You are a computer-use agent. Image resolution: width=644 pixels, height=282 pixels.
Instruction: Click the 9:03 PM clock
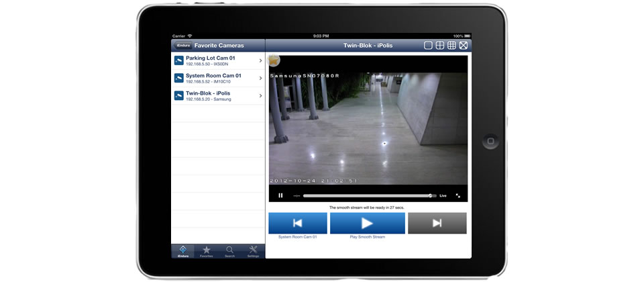(321, 36)
